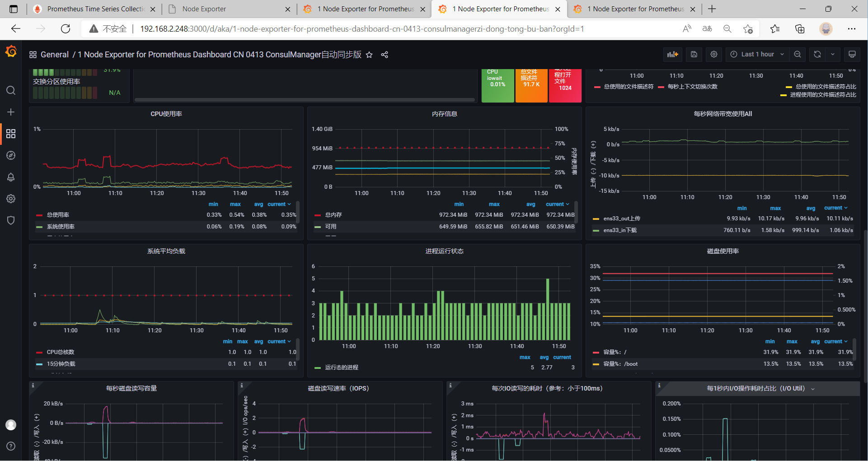Toggle the 总内存 series in memory legend
The height and width of the screenshot is (461, 868).
coord(333,215)
